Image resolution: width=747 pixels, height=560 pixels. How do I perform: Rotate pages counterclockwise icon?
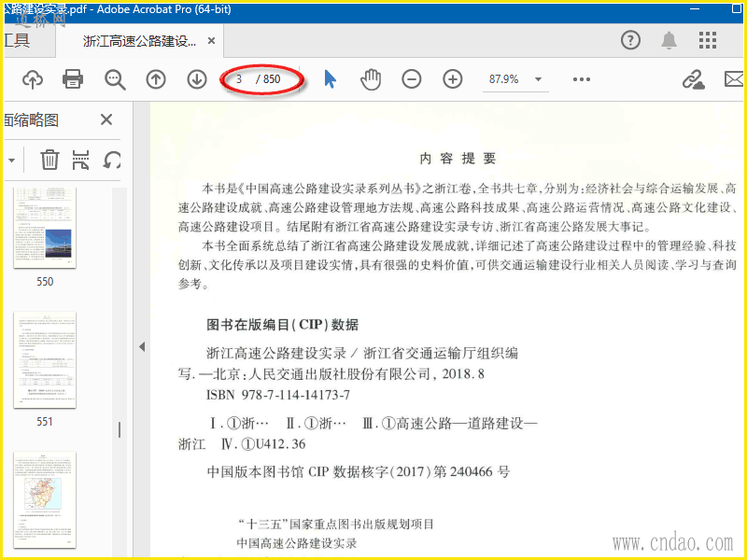tap(112, 160)
